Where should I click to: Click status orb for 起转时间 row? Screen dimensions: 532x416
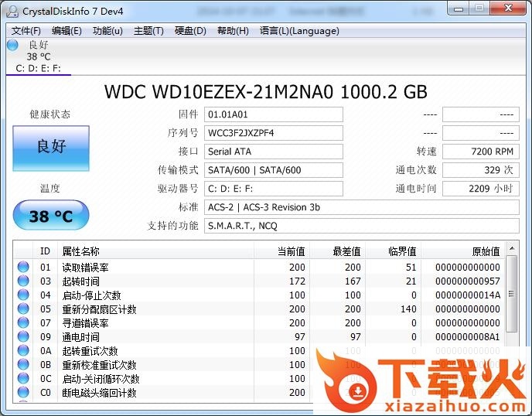(23, 281)
